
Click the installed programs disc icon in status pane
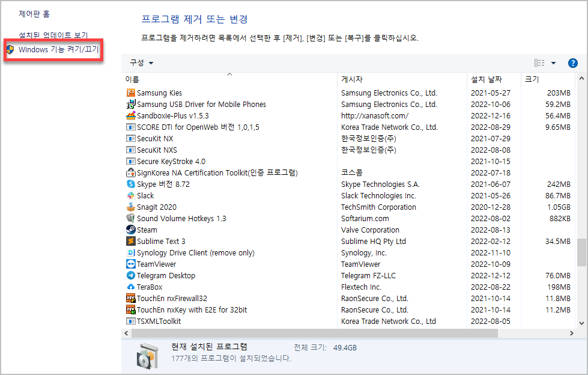pos(147,356)
